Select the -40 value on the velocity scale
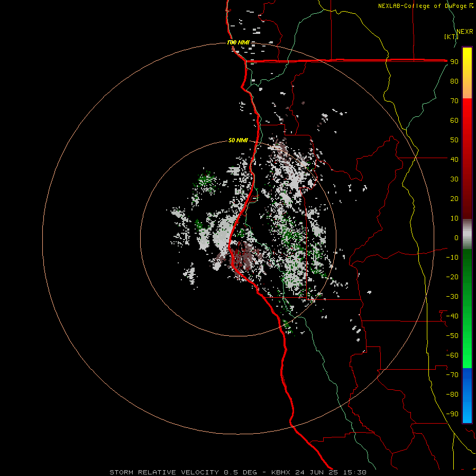Image resolution: width=476 pixels, height=476 pixels. coord(452,316)
